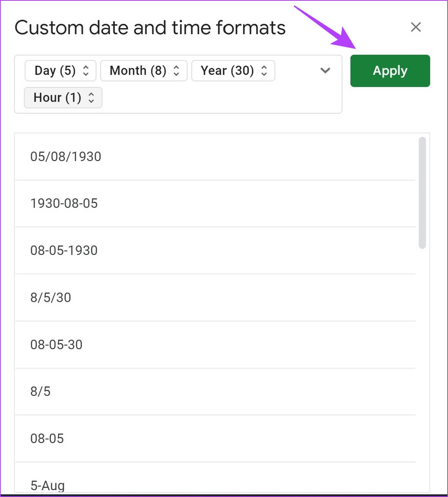Open the Month (8) format chip
This screenshot has width=448, height=497.
138,71
